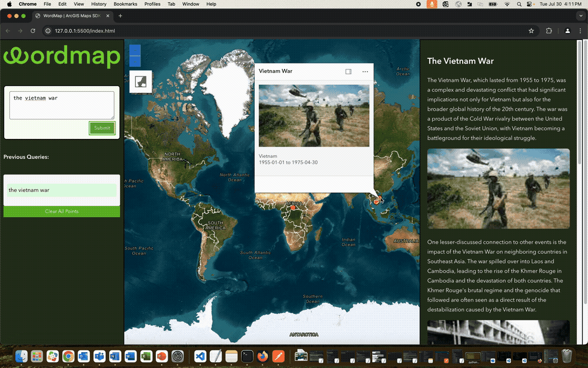View site information icon in address bar
Screen dimensions: 588x368
tap(48, 31)
